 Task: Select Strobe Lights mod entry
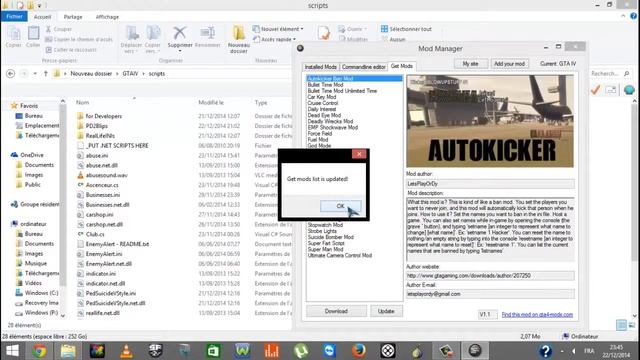[322, 231]
